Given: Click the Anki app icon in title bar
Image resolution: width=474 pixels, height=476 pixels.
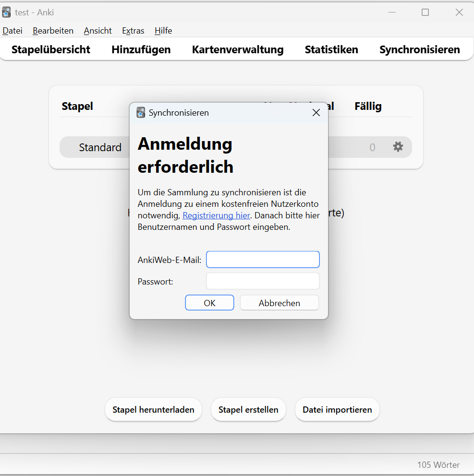Looking at the screenshot, I should pos(6,12).
